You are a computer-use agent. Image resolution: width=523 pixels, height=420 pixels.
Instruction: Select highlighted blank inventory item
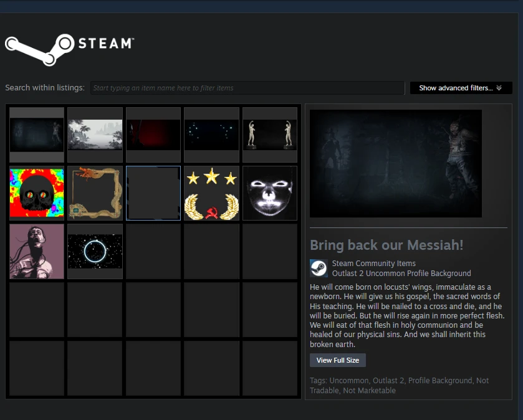tap(153, 193)
